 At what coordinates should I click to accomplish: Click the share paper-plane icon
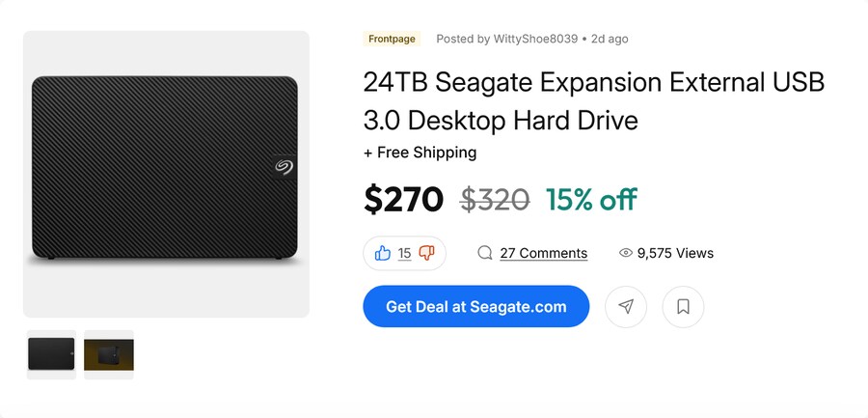[626, 307]
